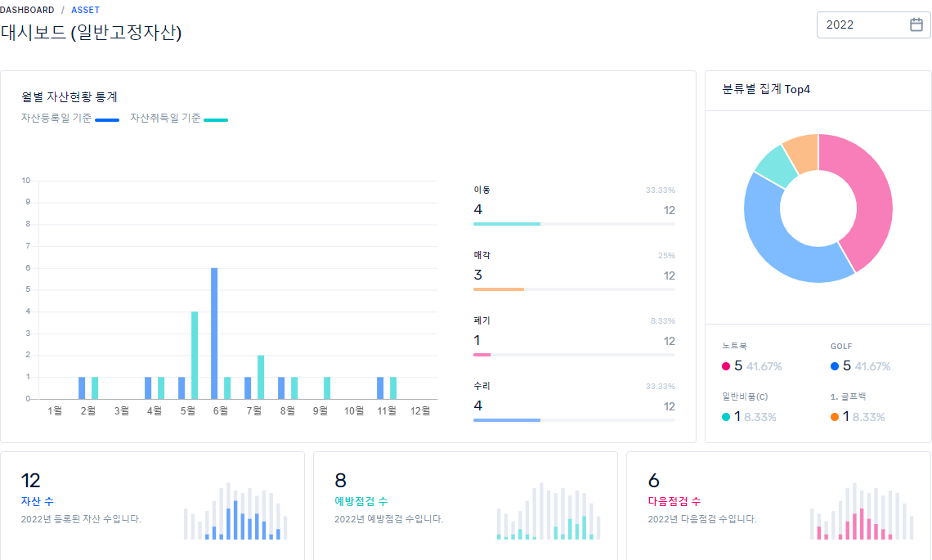
Task: Click the teal bar for 5월
Action: pyautogui.click(x=195, y=355)
